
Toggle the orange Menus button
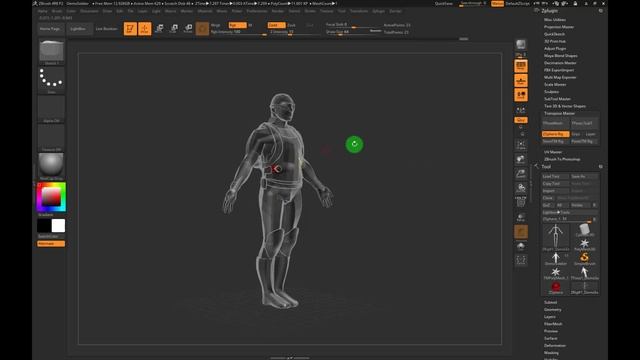tap(498, 3)
